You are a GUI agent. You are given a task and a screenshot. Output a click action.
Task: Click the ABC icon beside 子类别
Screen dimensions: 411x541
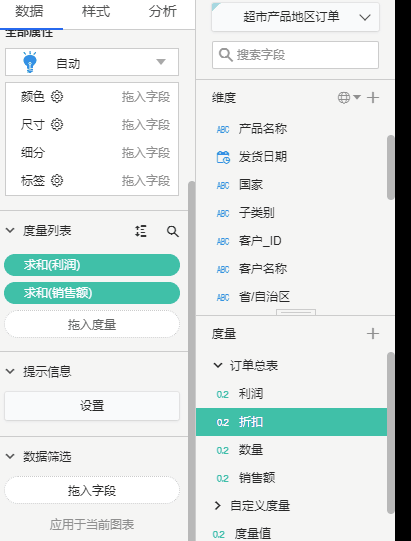(x=223, y=213)
